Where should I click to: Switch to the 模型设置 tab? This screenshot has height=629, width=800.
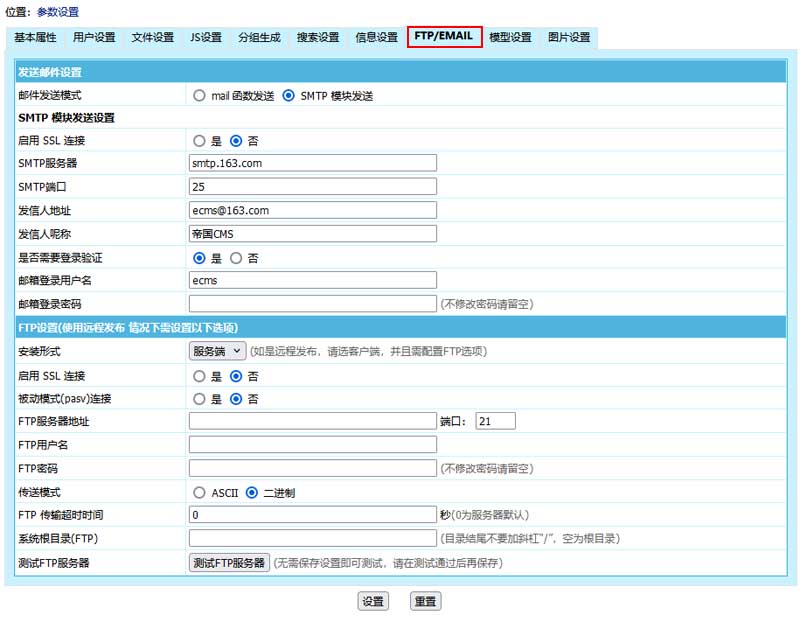(x=510, y=38)
